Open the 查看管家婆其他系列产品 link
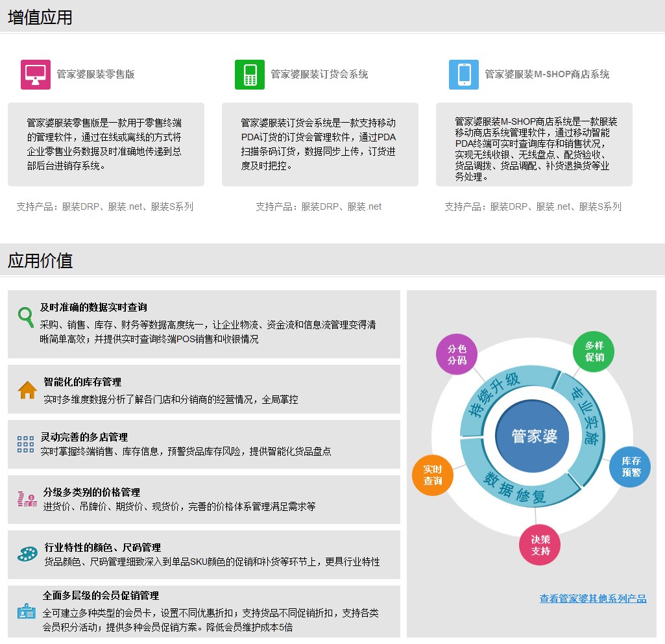This screenshot has width=665, height=644. click(x=593, y=599)
